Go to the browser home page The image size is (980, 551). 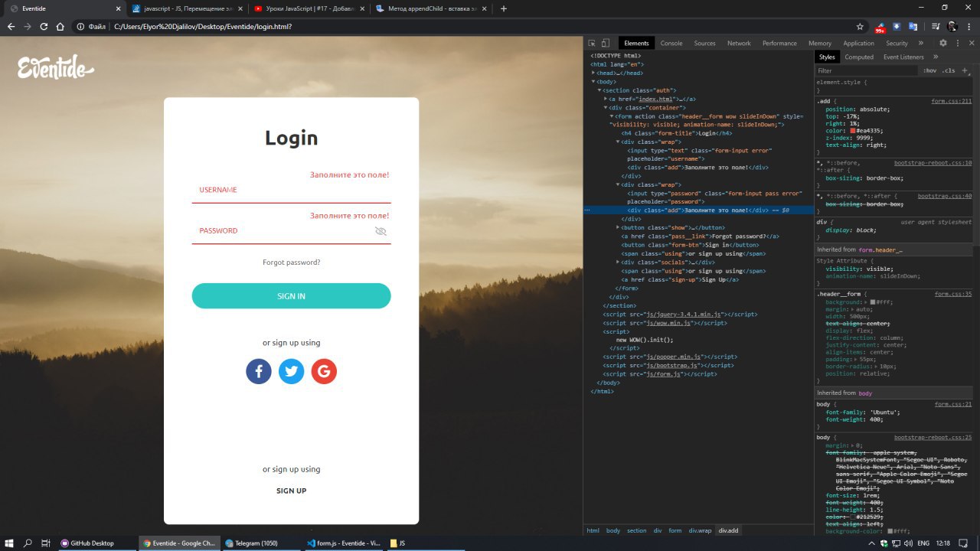tap(60, 26)
